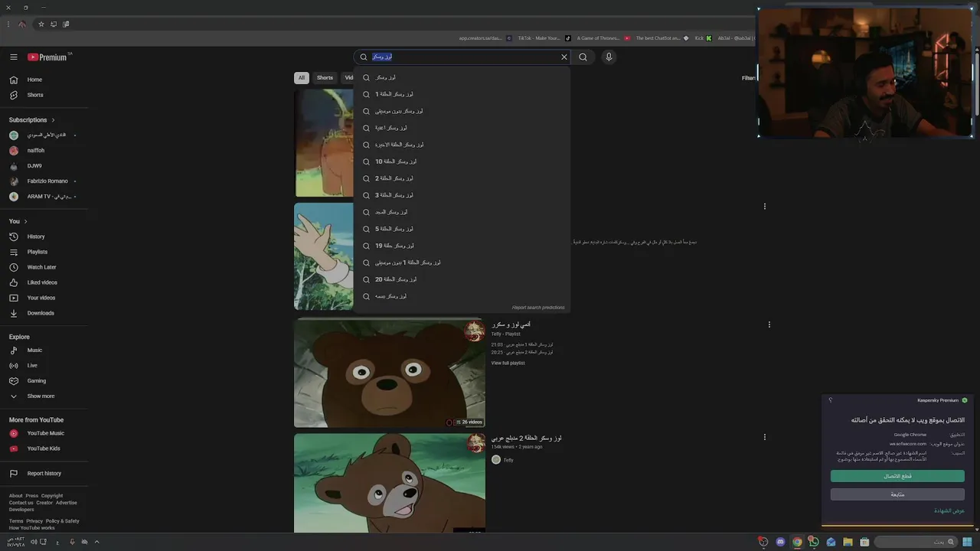Expand the Subscriptions section chevron
This screenshot has width=980, height=551.
53,120
